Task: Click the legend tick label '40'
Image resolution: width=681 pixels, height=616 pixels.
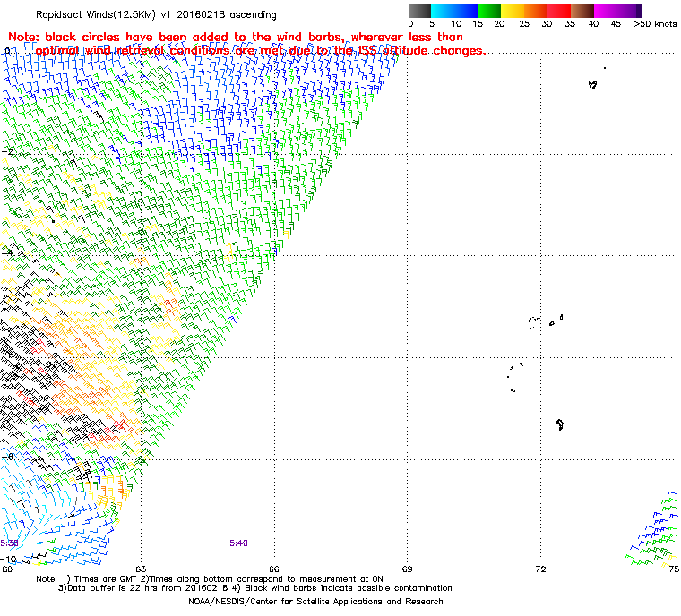Action: coord(593,24)
